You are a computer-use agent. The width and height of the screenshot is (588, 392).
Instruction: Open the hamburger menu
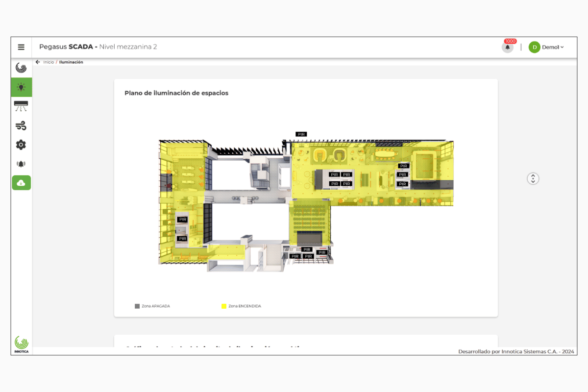pos(21,47)
